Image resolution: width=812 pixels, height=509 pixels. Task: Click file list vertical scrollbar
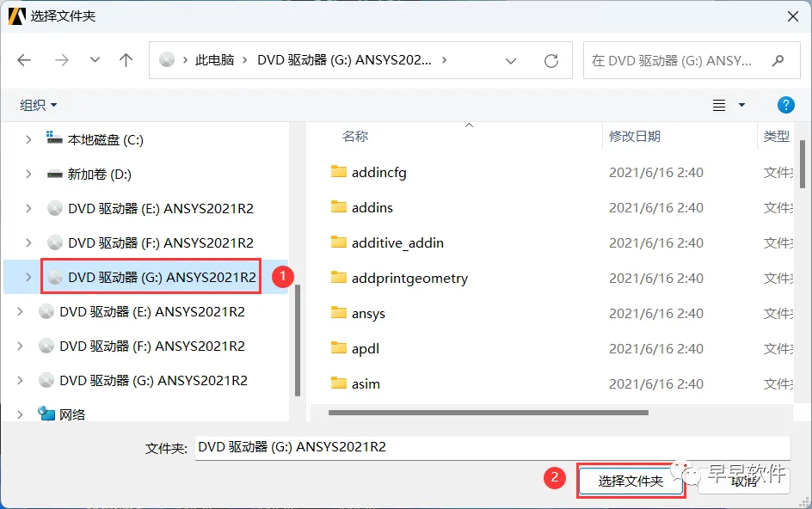pyautogui.click(x=803, y=164)
